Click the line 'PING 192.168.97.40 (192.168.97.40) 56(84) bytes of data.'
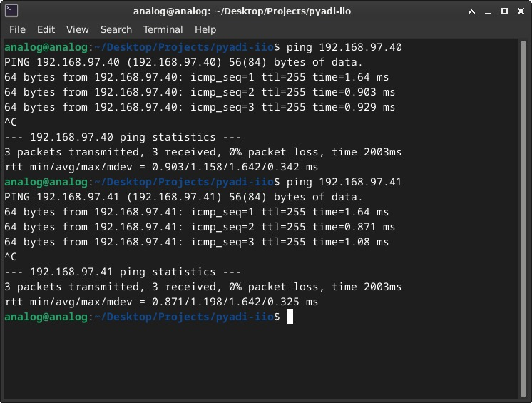 (x=183, y=62)
